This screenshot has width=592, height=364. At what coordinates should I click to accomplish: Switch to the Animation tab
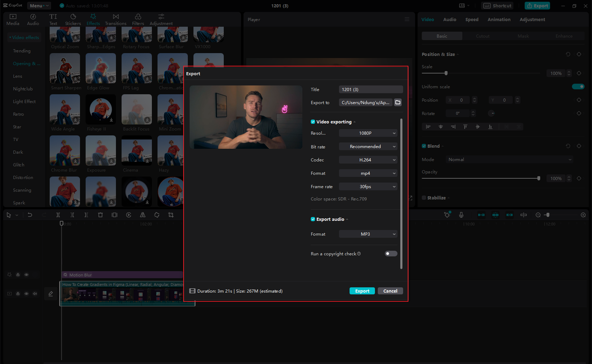[x=499, y=19]
